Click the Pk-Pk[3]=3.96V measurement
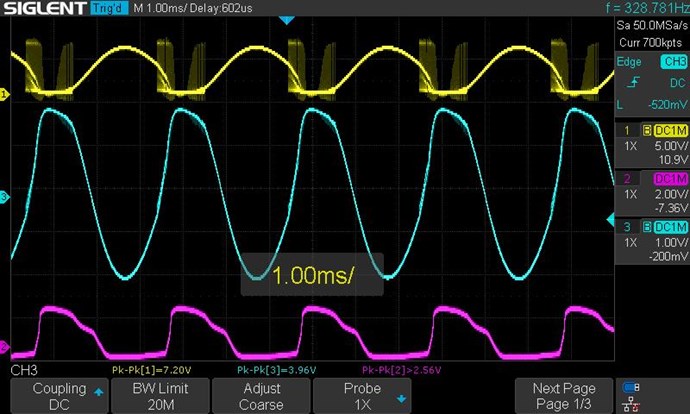The width and height of the screenshot is (690, 414). [x=276, y=370]
